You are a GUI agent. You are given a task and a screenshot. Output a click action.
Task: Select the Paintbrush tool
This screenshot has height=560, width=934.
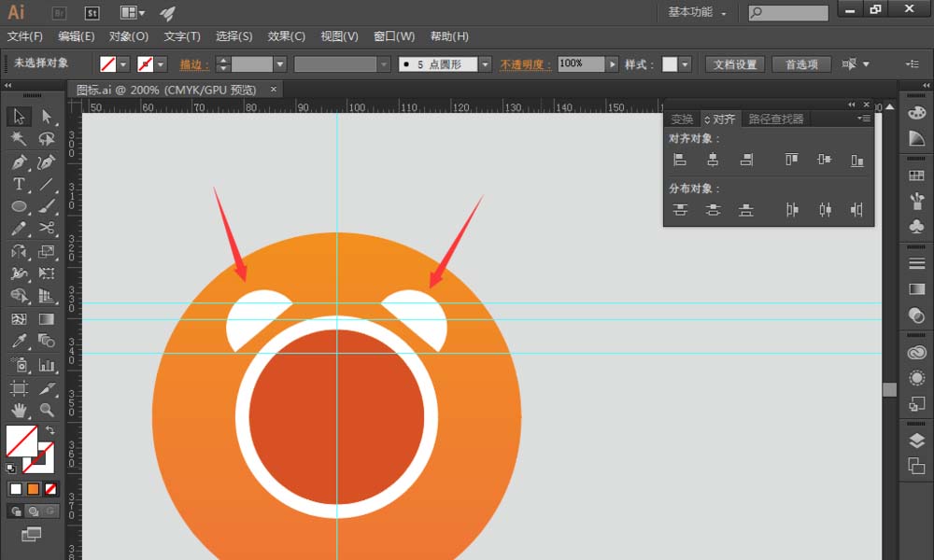(47, 206)
